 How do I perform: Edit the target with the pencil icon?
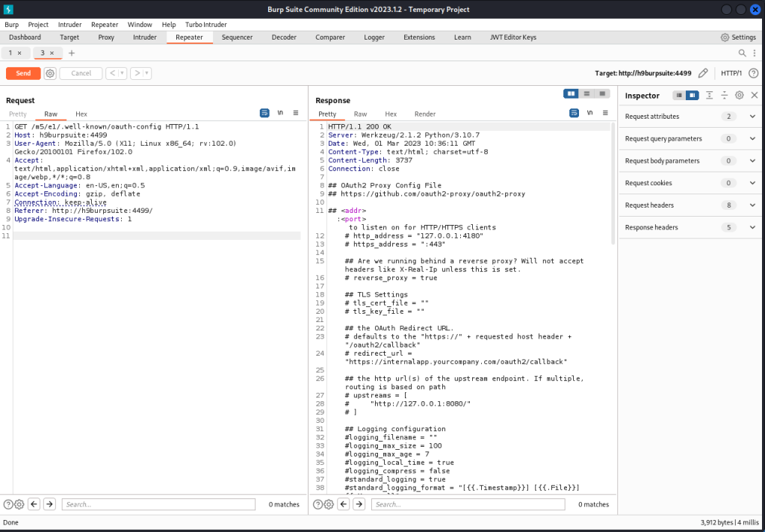(x=703, y=73)
